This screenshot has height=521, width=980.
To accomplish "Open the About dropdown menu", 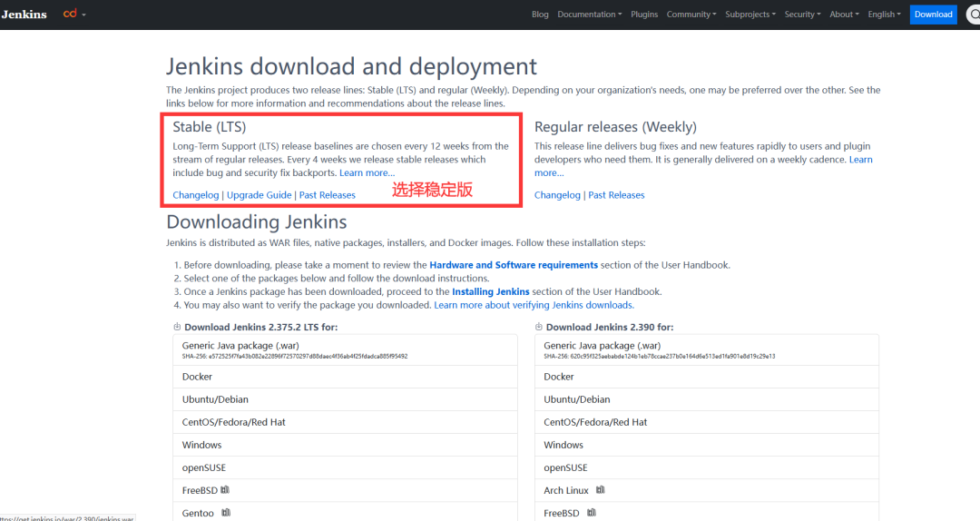I will tap(845, 15).
